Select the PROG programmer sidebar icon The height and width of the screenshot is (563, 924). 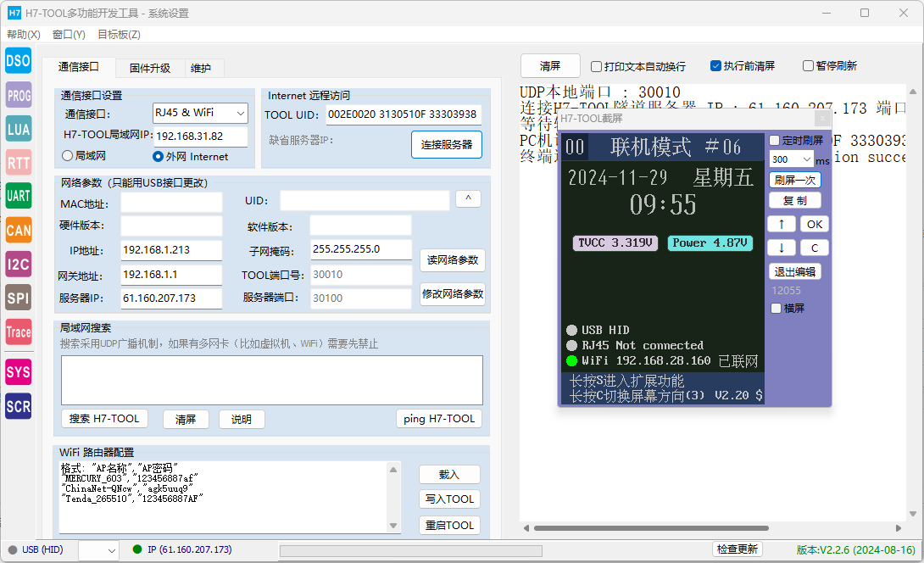(x=18, y=95)
